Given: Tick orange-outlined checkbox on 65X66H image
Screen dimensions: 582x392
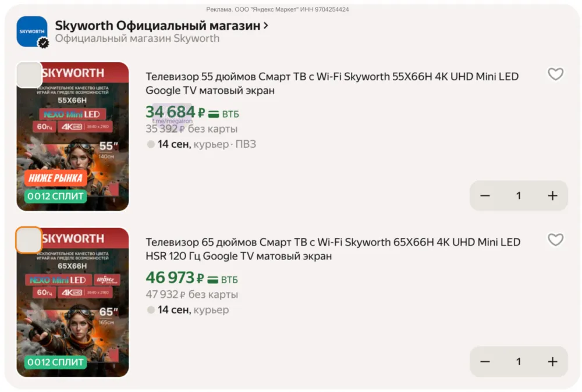Looking at the screenshot, I should tap(29, 240).
